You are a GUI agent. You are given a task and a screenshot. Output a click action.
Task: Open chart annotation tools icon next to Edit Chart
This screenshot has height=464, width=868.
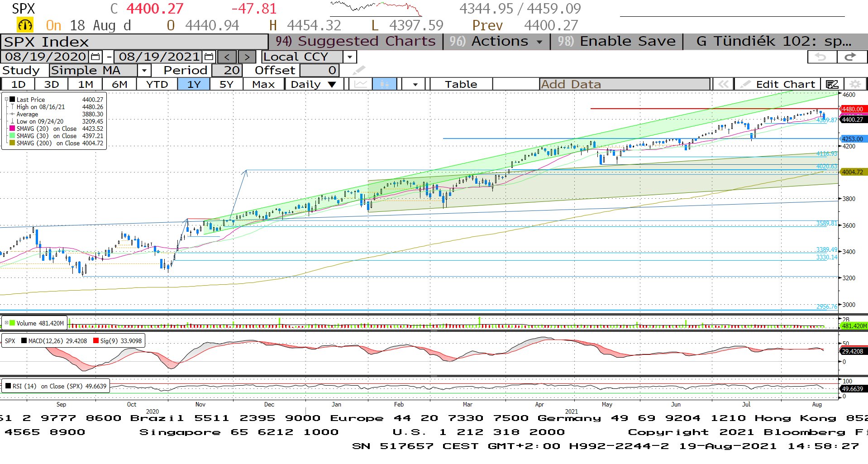click(832, 84)
